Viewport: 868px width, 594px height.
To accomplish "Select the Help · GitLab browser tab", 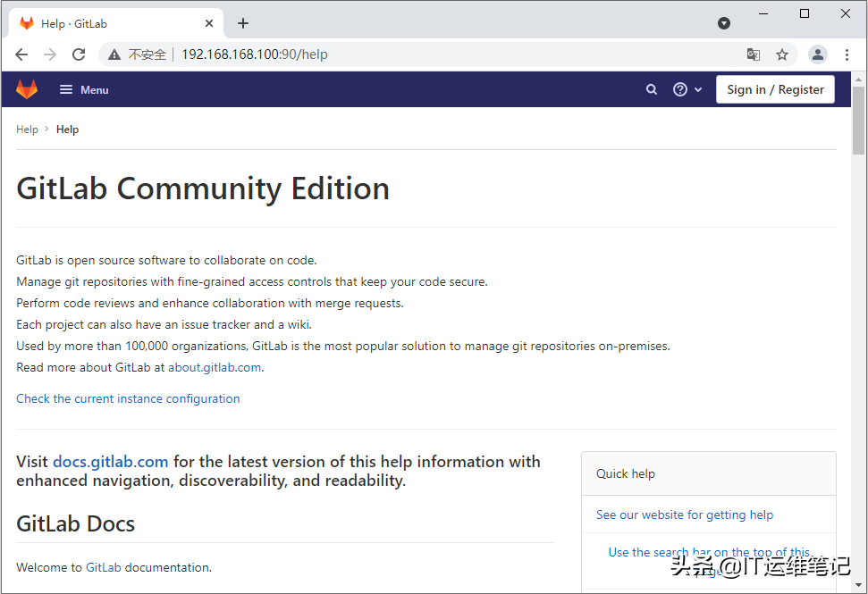I will (116, 23).
